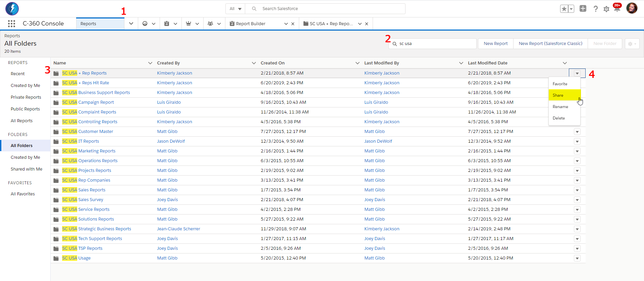Open the Last Modified Date column dropdown
This screenshot has height=281, width=644.
click(565, 63)
